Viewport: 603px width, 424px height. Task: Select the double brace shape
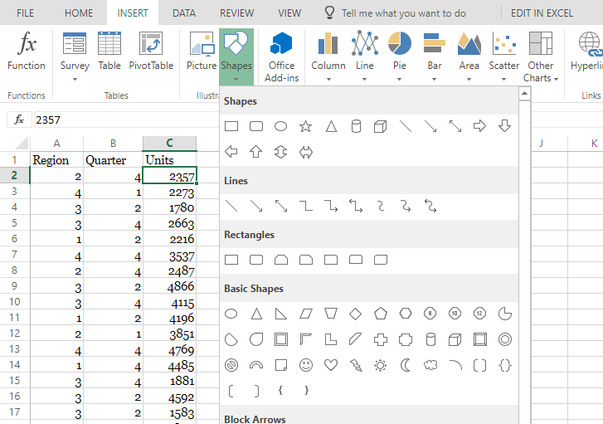point(505,365)
